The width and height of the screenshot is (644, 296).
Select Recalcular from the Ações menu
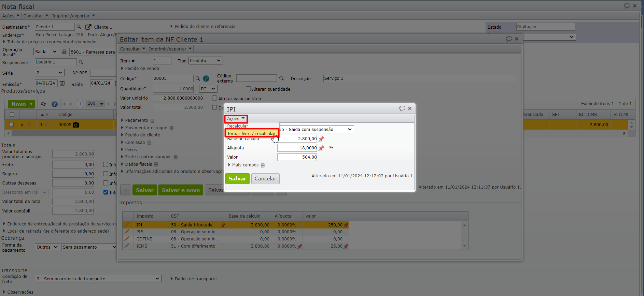pyautogui.click(x=238, y=126)
